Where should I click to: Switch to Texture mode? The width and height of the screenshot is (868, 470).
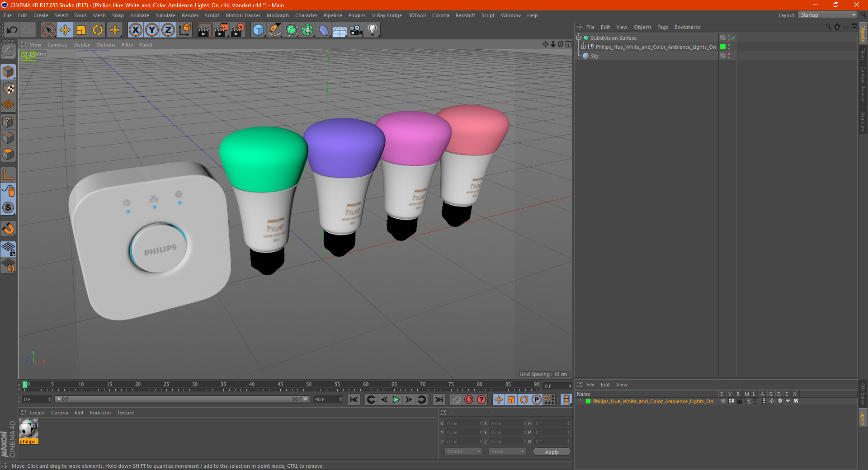[x=8, y=89]
